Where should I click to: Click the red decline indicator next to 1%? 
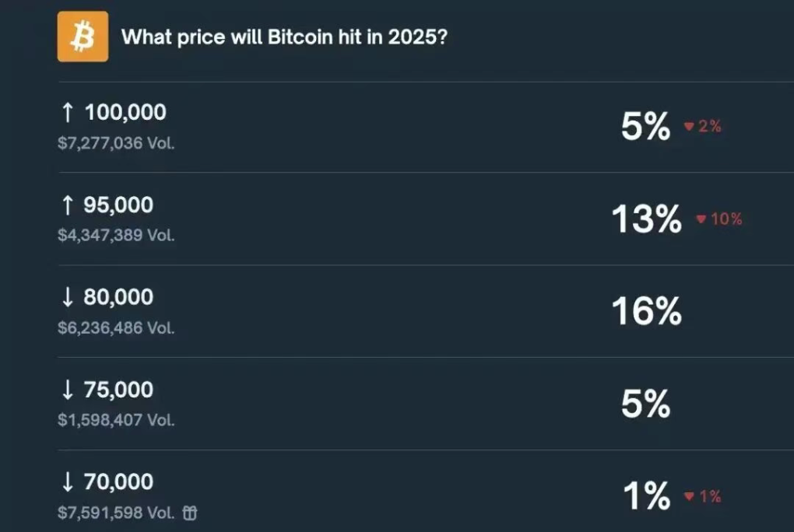click(688, 496)
